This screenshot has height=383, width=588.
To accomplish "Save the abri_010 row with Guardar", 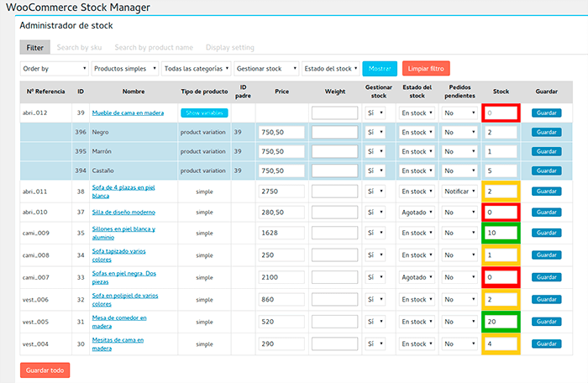I will (x=546, y=212).
